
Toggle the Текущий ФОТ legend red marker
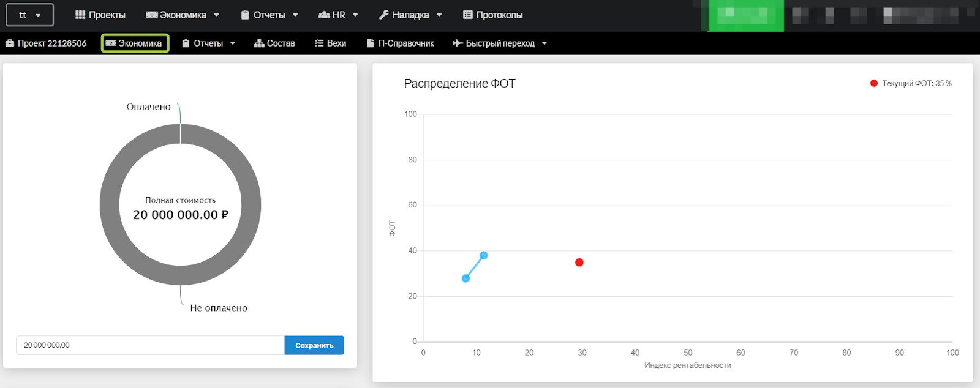coord(874,83)
